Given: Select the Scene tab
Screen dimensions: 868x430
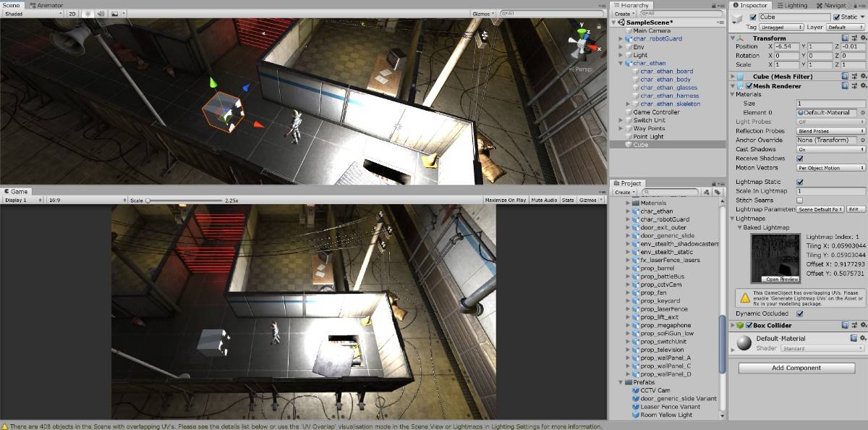Looking at the screenshot, I should coord(12,4).
